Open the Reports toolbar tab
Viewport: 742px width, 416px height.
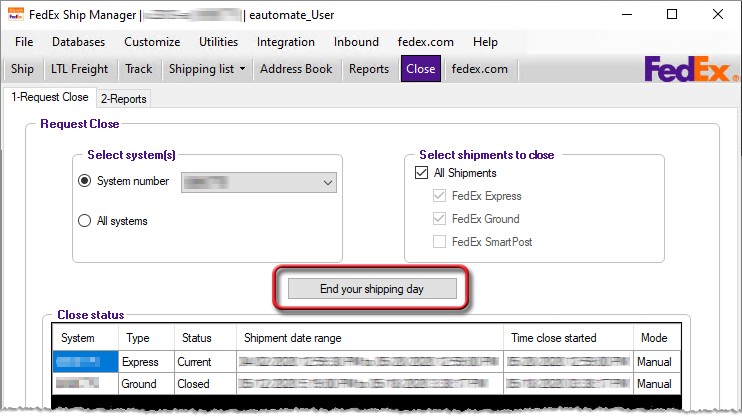(369, 69)
